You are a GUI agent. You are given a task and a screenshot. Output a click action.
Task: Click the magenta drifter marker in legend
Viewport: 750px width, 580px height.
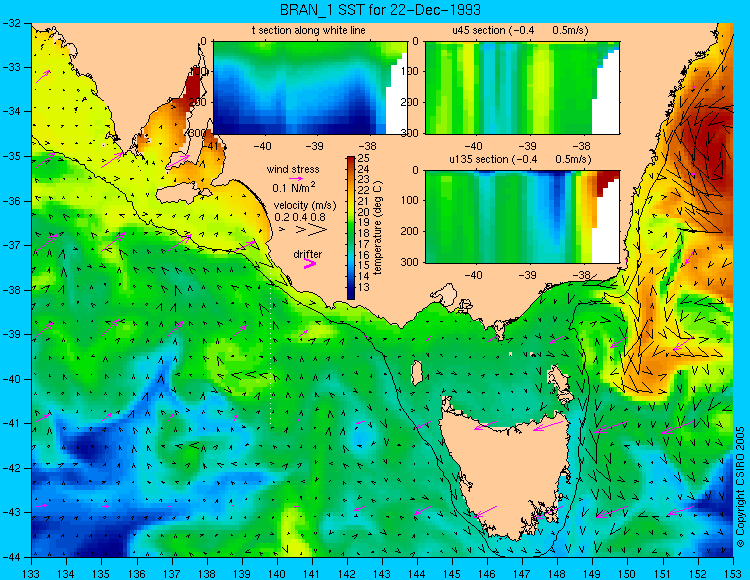[x=310, y=264]
